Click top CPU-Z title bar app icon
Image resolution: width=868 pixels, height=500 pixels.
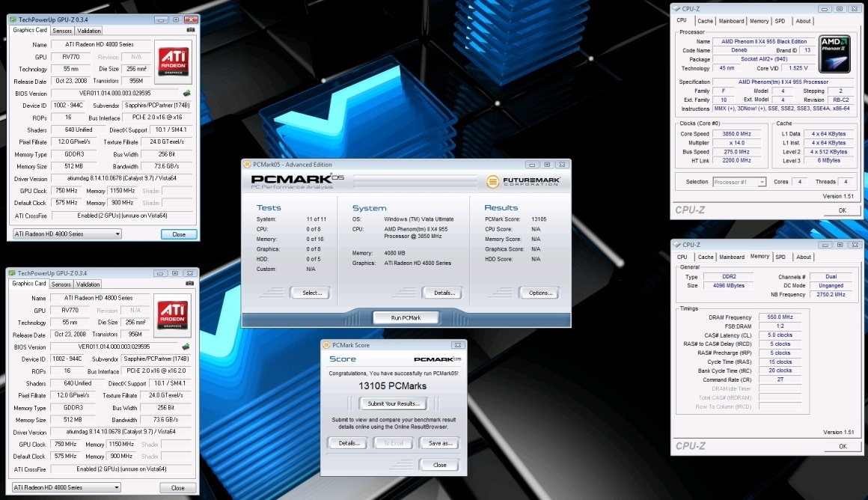(x=676, y=9)
